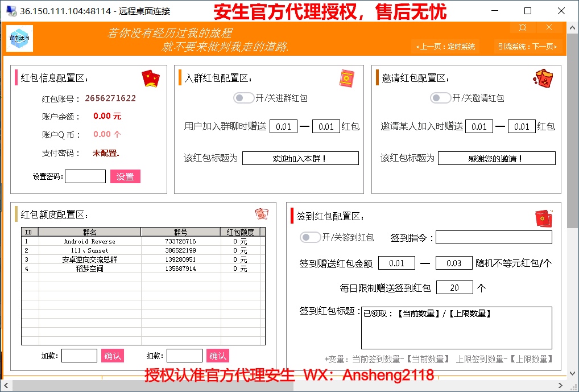Screen dimensions: 579x392
Task: Click the skin icon button in orange header
Action: point(523,28)
